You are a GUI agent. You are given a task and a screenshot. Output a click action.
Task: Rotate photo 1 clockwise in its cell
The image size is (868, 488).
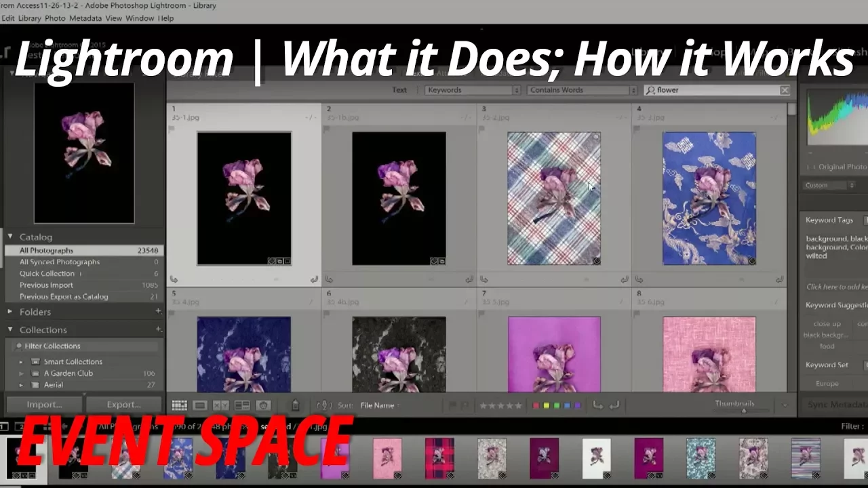314,279
